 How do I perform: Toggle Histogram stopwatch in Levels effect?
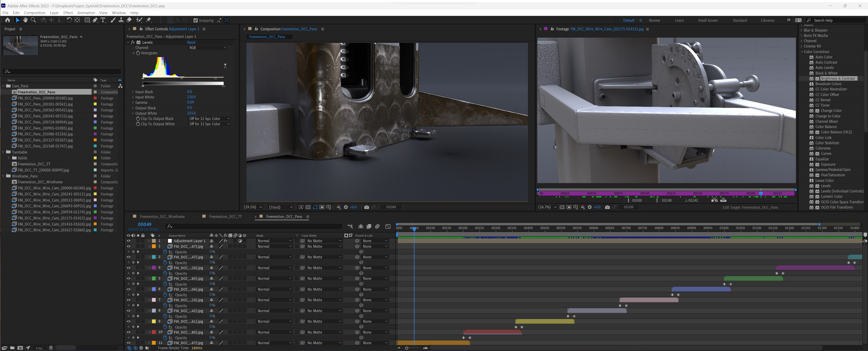(138, 53)
